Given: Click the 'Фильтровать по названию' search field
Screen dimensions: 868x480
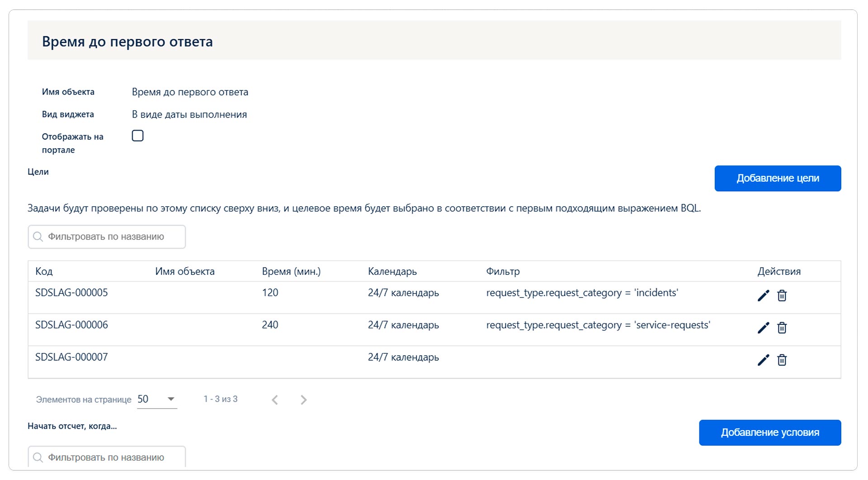Looking at the screenshot, I should [x=107, y=236].
